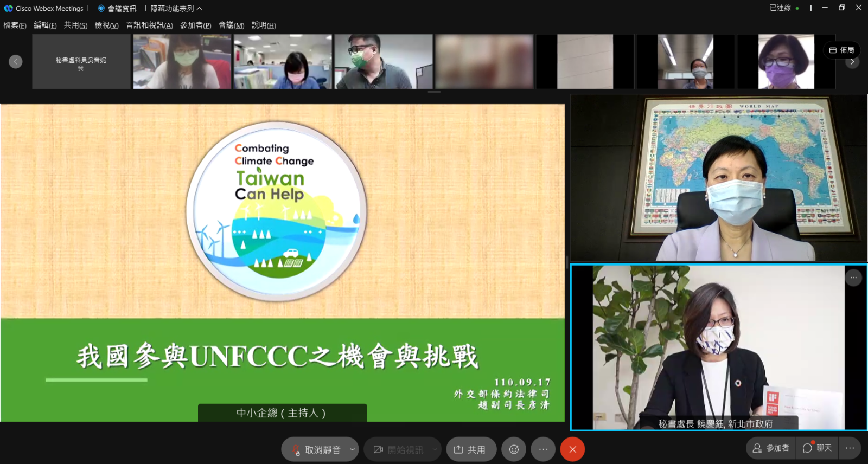Open the 參加者(P) menu
This screenshot has height=464, width=868.
pyautogui.click(x=196, y=25)
